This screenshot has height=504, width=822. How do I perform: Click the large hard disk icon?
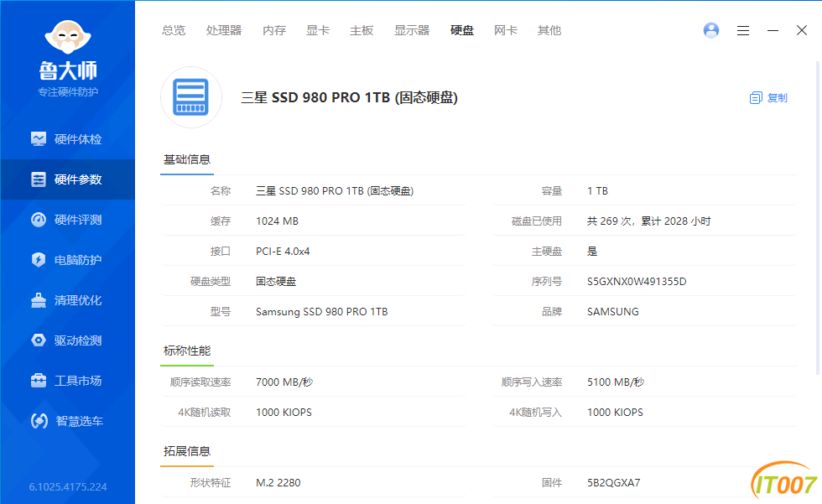[x=191, y=97]
